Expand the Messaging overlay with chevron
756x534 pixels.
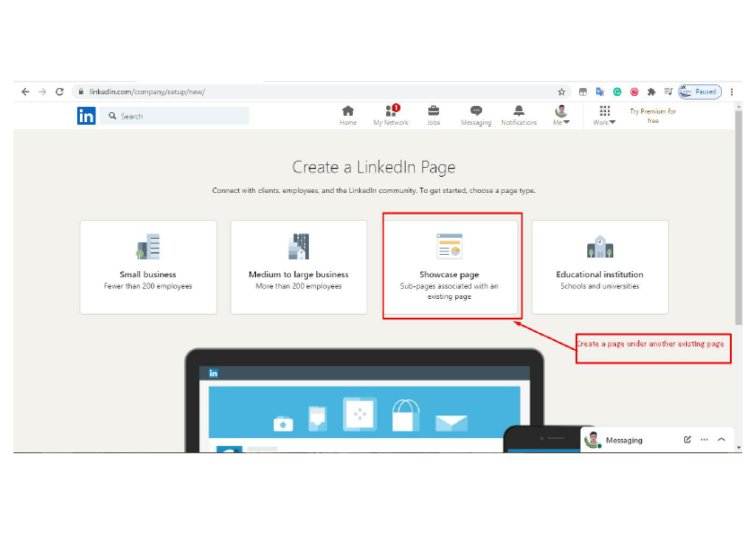coord(721,440)
